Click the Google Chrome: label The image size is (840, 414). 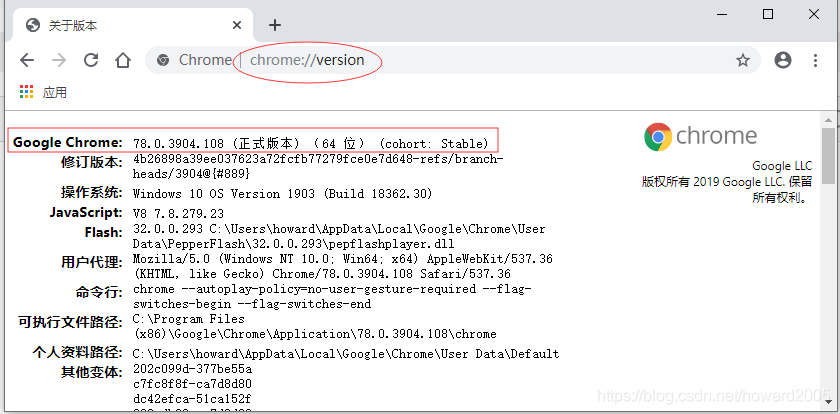68,142
